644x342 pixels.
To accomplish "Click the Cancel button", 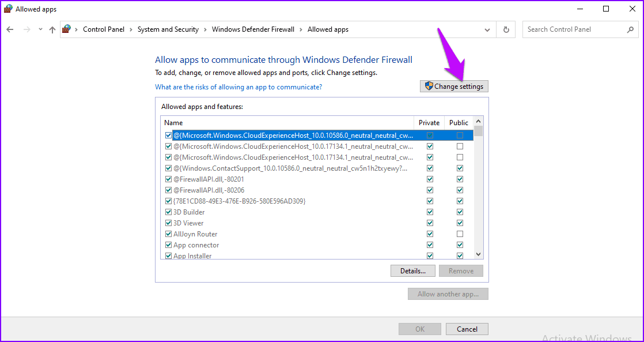I will [467, 329].
